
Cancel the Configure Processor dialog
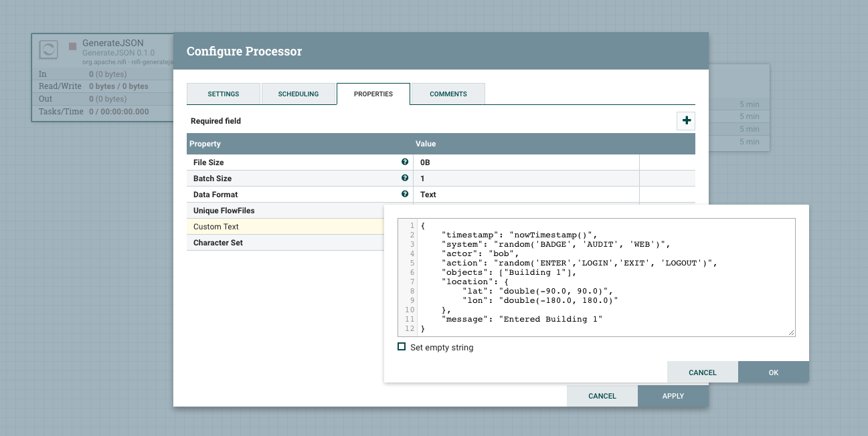(602, 396)
